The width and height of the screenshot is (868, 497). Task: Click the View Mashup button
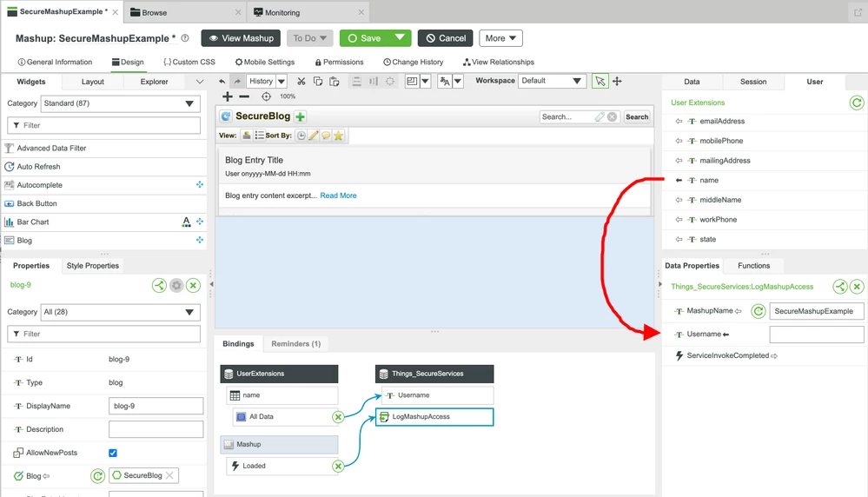241,38
